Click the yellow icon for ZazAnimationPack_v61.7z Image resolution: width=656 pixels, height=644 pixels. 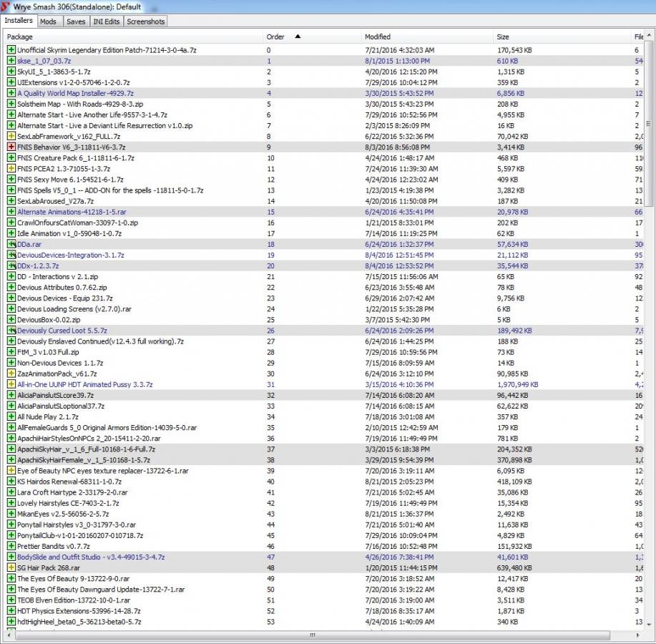(11, 374)
